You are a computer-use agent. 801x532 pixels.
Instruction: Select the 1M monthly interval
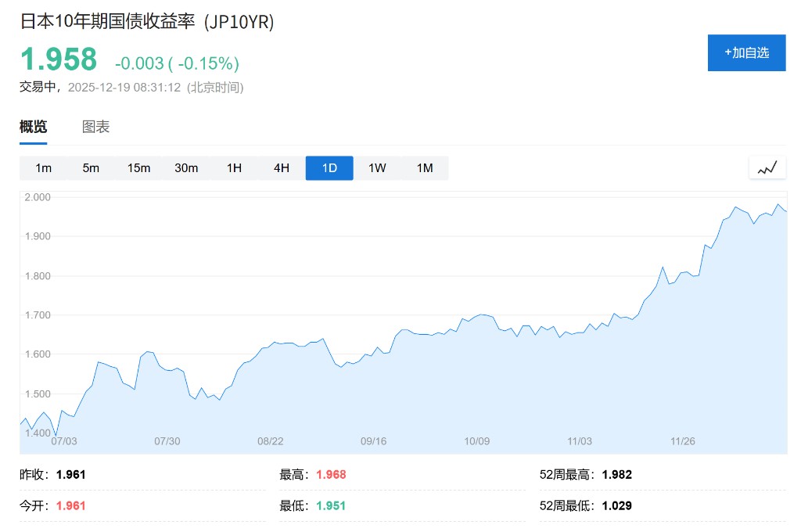(x=425, y=168)
